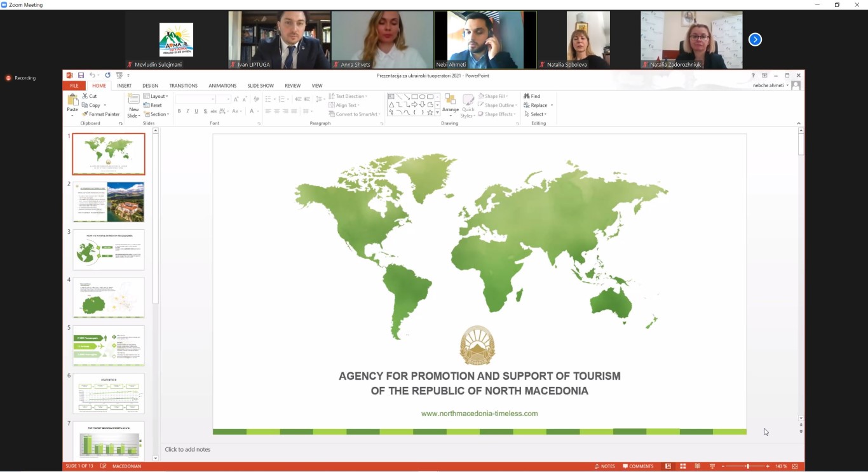Select the oval shape in shapes gallery
This screenshot has height=472, width=868.
pyautogui.click(x=422, y=97)
